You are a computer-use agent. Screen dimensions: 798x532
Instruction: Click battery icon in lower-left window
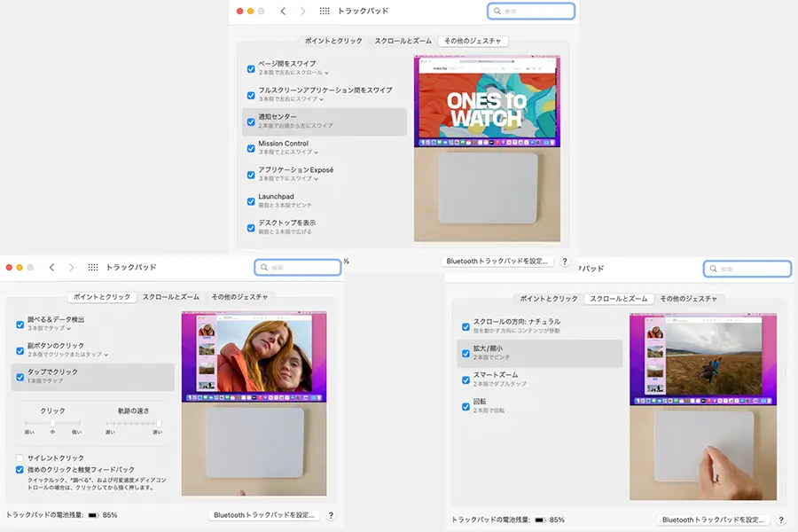click(92, 515)
